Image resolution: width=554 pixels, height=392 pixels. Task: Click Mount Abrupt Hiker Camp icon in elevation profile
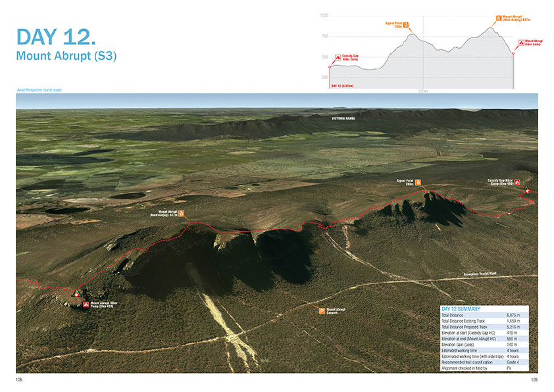click(520, 42)
